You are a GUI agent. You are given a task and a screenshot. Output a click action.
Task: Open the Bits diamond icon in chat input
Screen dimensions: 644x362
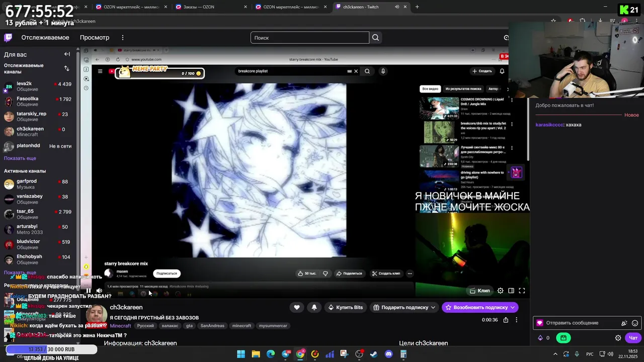tap(540, 323)
